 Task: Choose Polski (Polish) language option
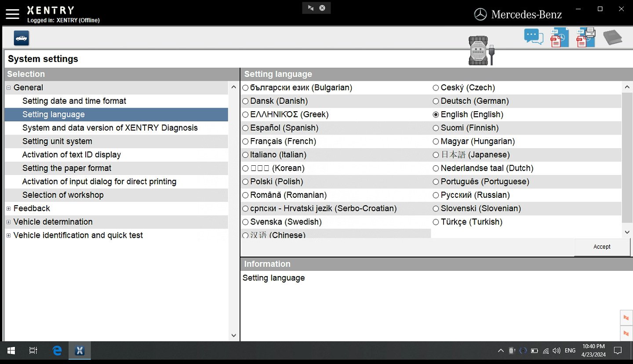tap(273, 182)
